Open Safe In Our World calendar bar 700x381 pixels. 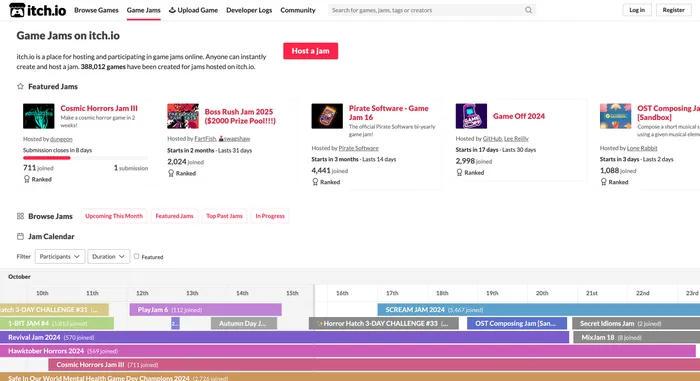(x=350, y=377)
